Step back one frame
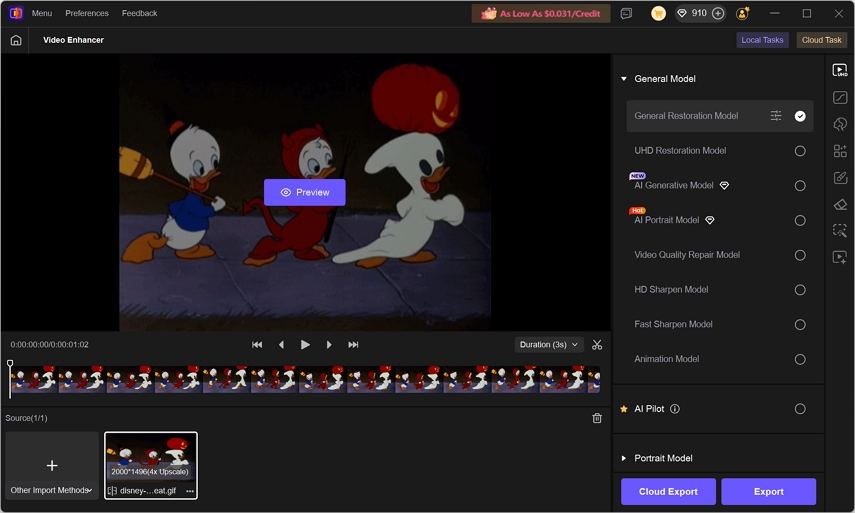 pos(281,345)
